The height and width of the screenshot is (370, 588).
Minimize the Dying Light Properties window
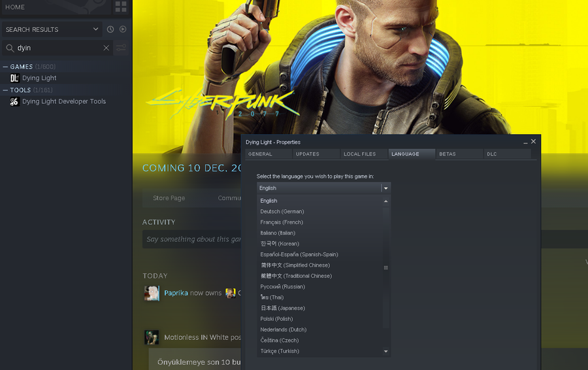click(525, 142)
